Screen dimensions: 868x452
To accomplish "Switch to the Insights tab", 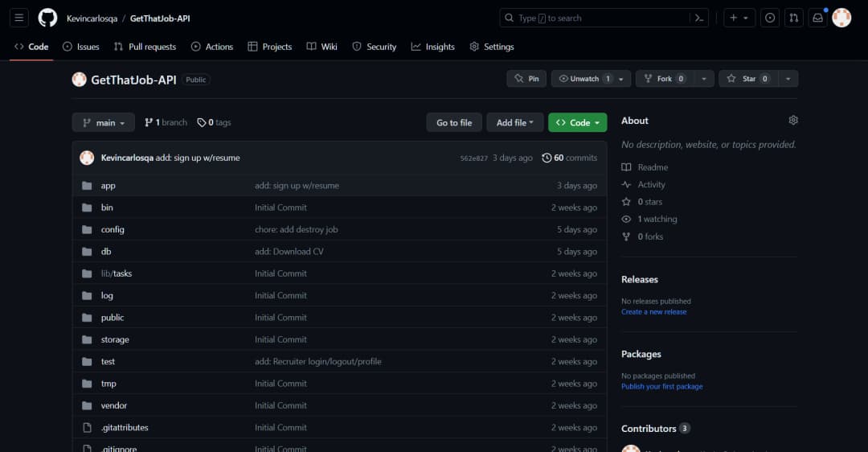I will [x=433, y=47].
